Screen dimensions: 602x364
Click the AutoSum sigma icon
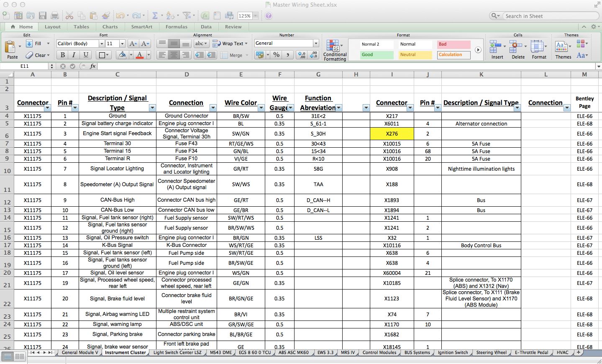pos(155,15)
